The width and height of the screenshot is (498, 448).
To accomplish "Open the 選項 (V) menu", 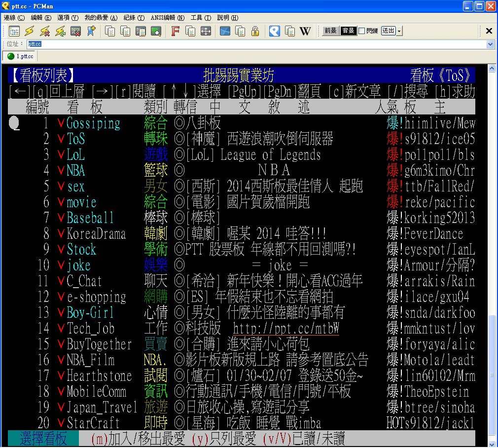I will 68,18.
